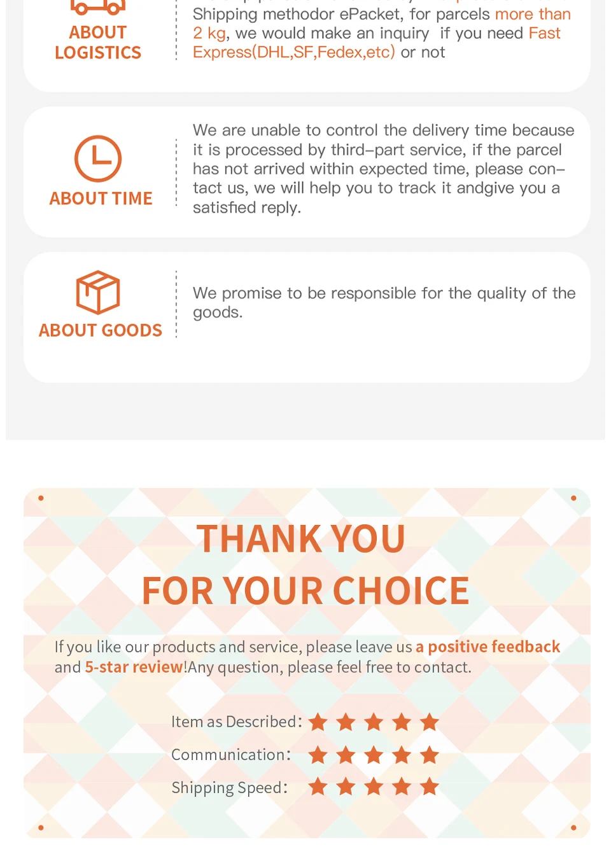Click the 'Item as Described:' label
The image size is (611, 868).
(236, 722)
